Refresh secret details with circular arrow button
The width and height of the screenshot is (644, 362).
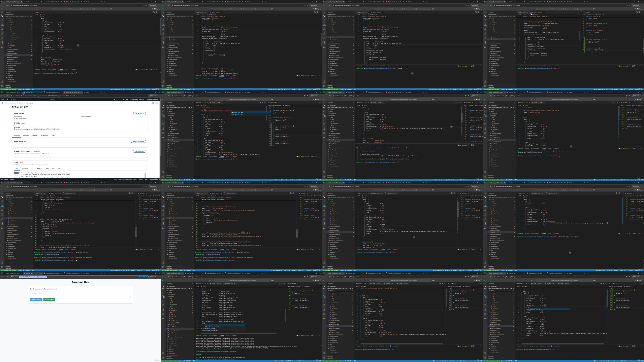coord(134,113)
